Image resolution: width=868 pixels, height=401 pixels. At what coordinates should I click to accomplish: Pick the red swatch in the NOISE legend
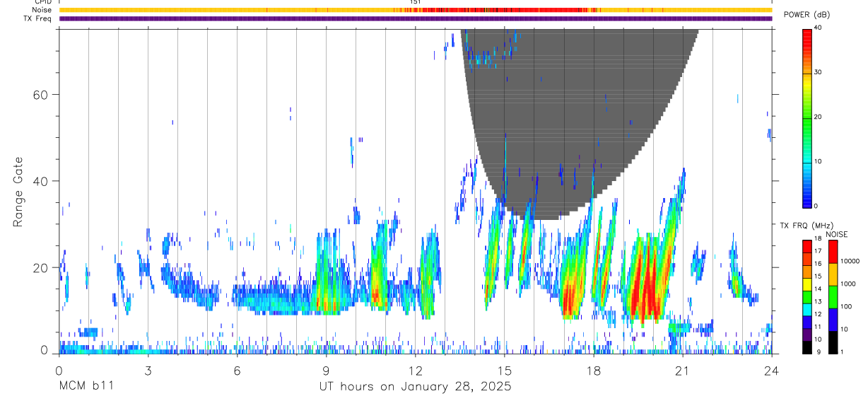coord(833,252)
